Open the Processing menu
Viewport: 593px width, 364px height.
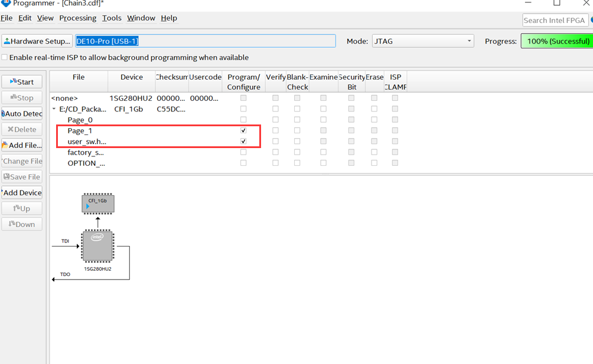(78, 18)
